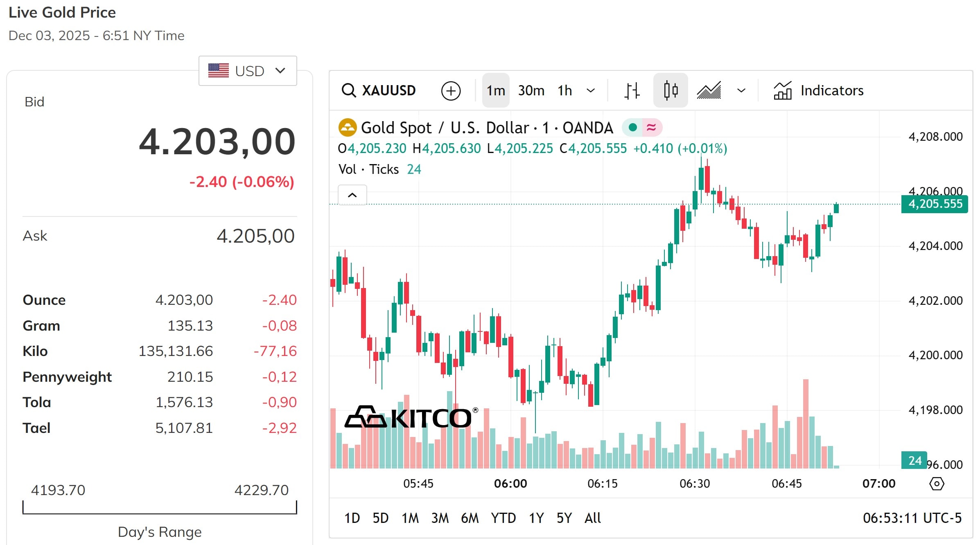The width and height of the screenshot is (980, 545).
Task: Switch the active interval to 1m
Action: (x=495, y=90)
